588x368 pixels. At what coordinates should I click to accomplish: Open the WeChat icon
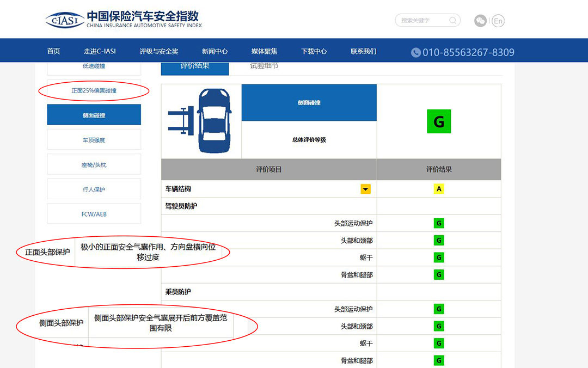(x=480, y=21)
